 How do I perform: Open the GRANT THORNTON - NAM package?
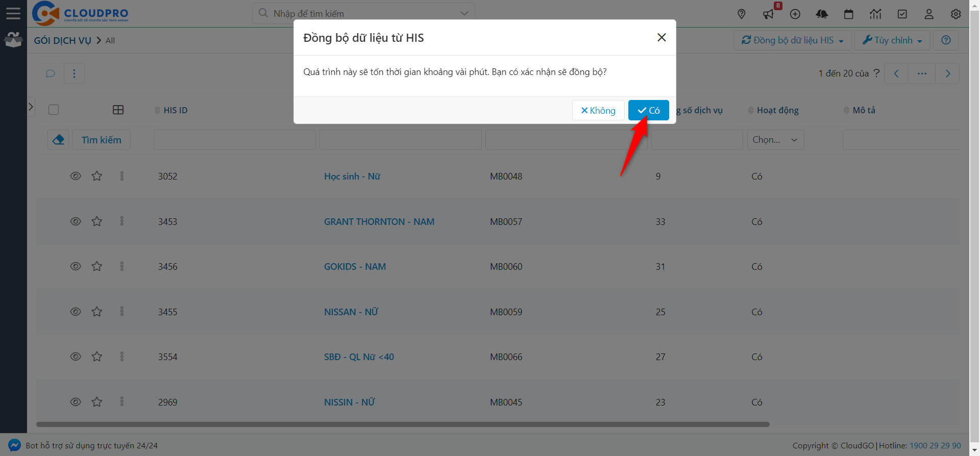[379, 221]
